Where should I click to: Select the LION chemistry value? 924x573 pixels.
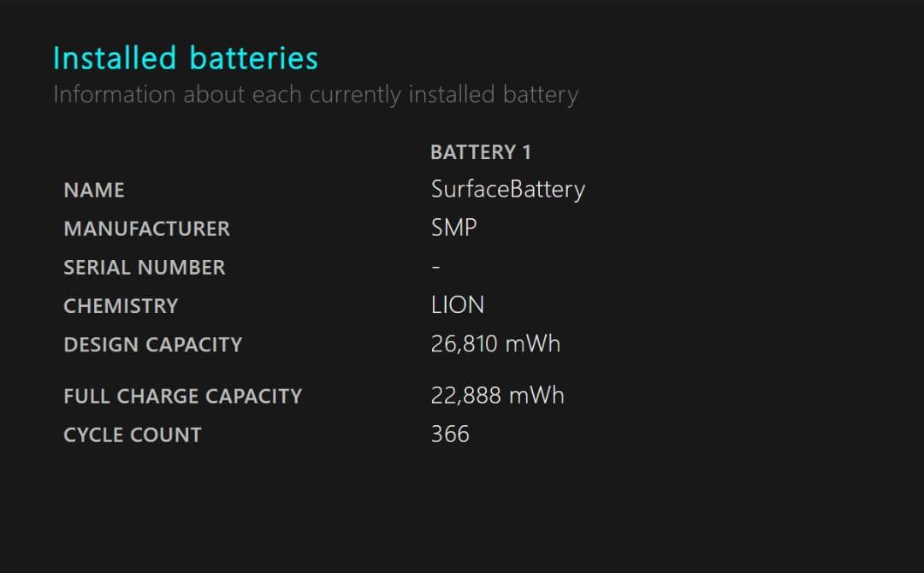point(457,304)
